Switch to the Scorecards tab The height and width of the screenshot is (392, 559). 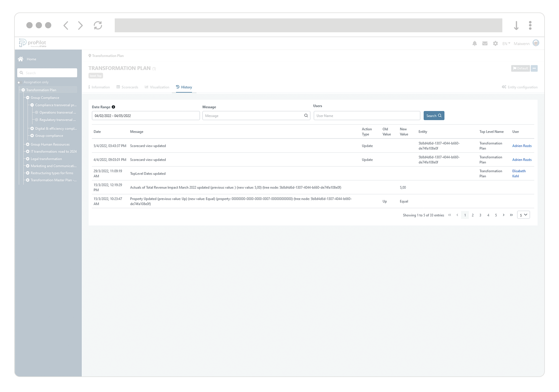(x=127, y=87)
